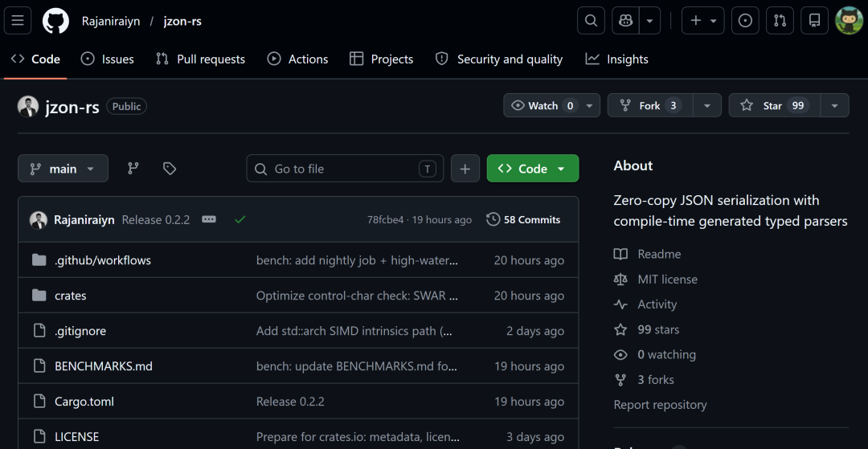Viewport: 868px width, 449px height.
Task: Open user profile avatar menu
Action: (849, 21)
